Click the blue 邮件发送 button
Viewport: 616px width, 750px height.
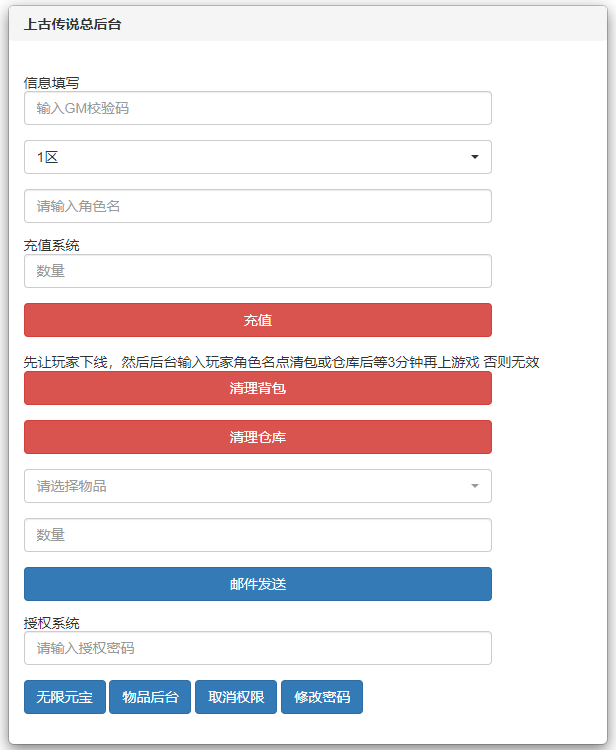(258, 584)
